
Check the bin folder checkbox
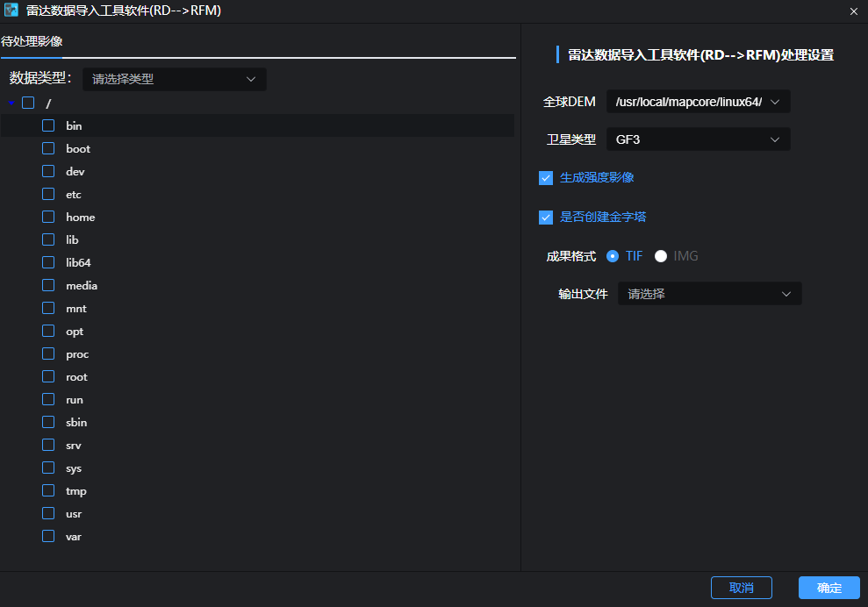[x=47, y=125]
